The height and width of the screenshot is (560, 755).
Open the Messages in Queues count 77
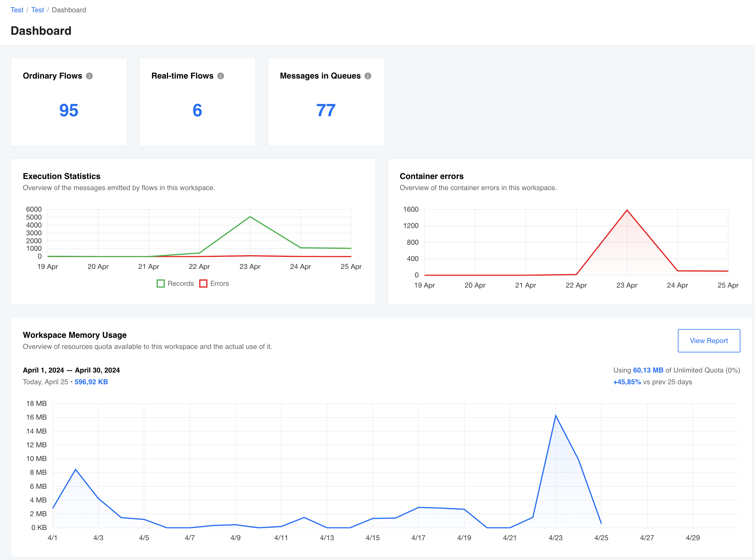pyautogui.click(x=326, y=110)
